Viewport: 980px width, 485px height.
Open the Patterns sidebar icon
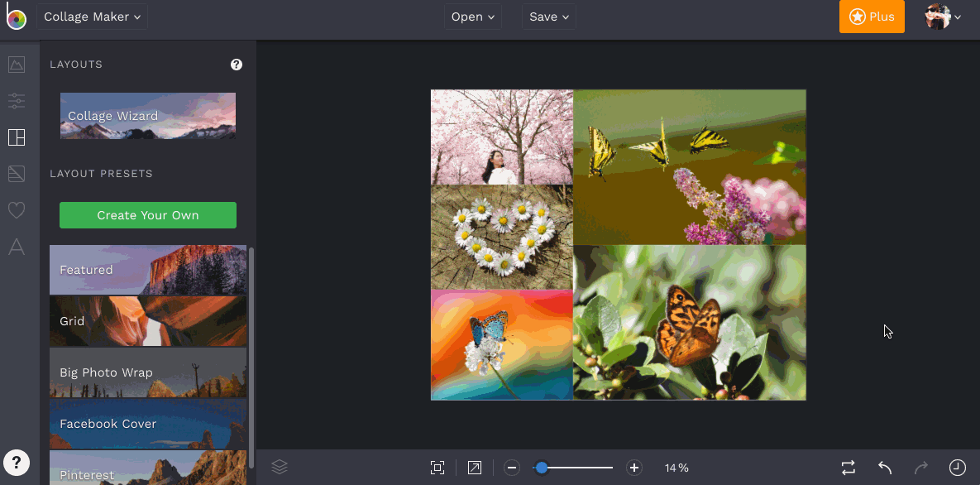[17, 173]
